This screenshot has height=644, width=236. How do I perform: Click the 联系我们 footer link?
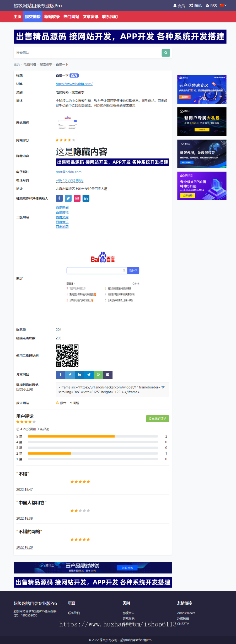tap(74, 613)
